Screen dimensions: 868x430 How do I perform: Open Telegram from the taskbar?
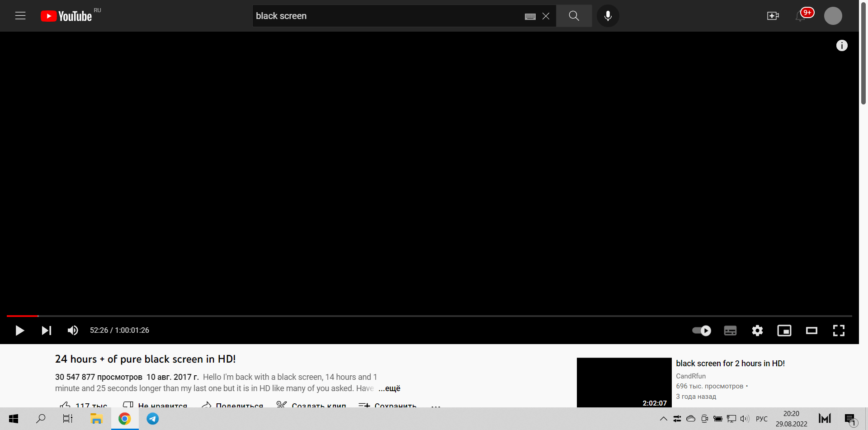click(153, 419)
